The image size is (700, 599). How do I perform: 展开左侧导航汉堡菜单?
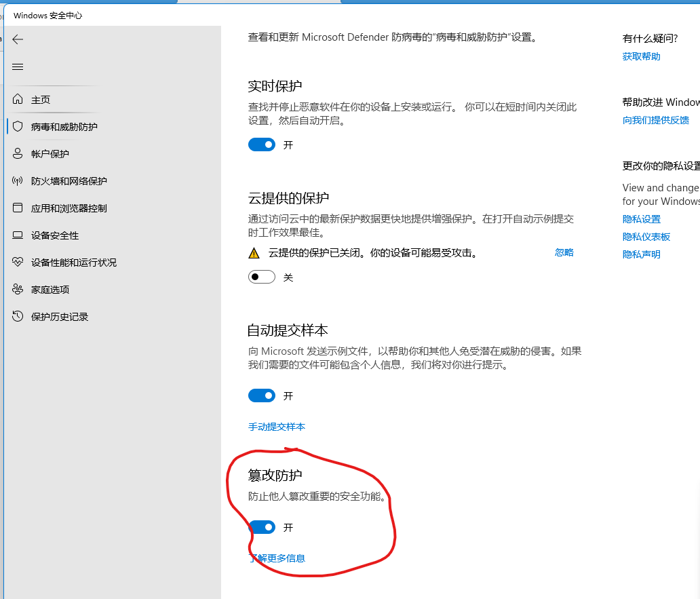18,66
